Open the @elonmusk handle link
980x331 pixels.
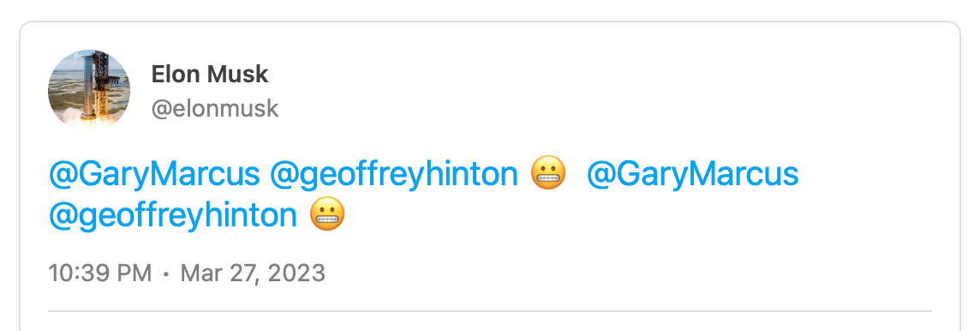(x=215, y=109)
